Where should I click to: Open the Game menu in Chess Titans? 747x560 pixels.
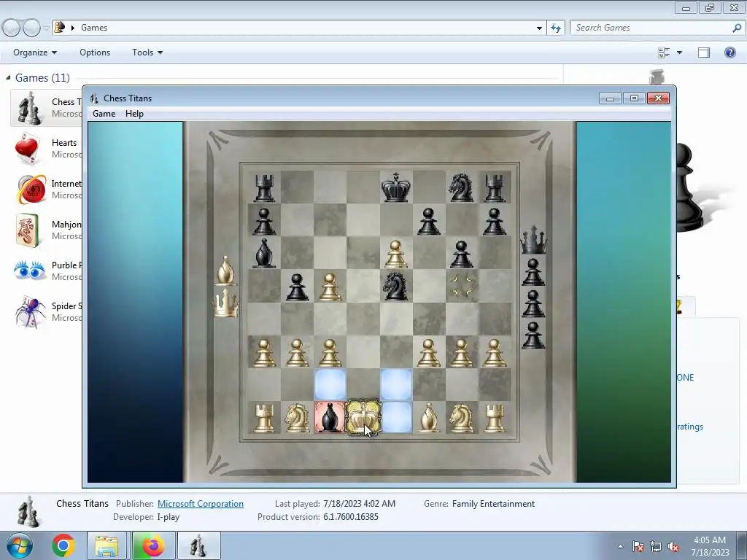[x=104, y=113]
